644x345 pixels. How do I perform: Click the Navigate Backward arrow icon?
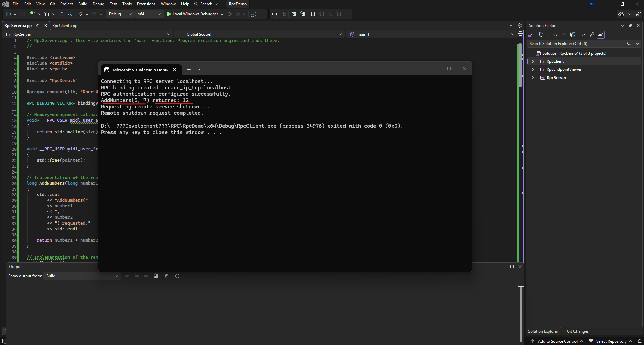click(8, 14)
